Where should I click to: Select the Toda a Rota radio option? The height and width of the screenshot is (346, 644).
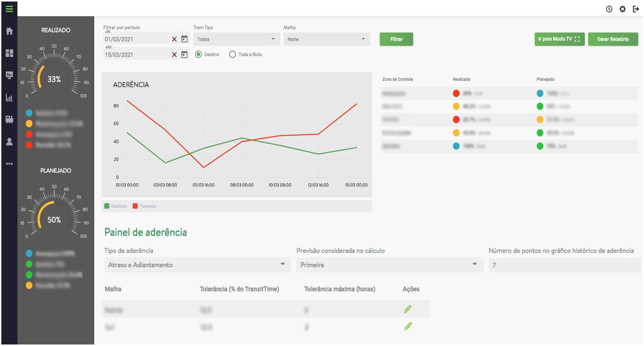(x=232, y=55)
